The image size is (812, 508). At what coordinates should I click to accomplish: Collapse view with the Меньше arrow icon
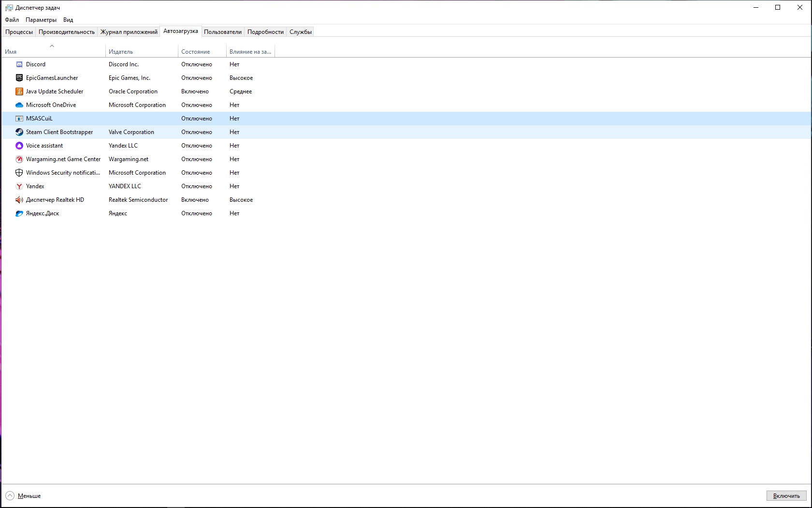pyautogui.click(x=10, y=496)
